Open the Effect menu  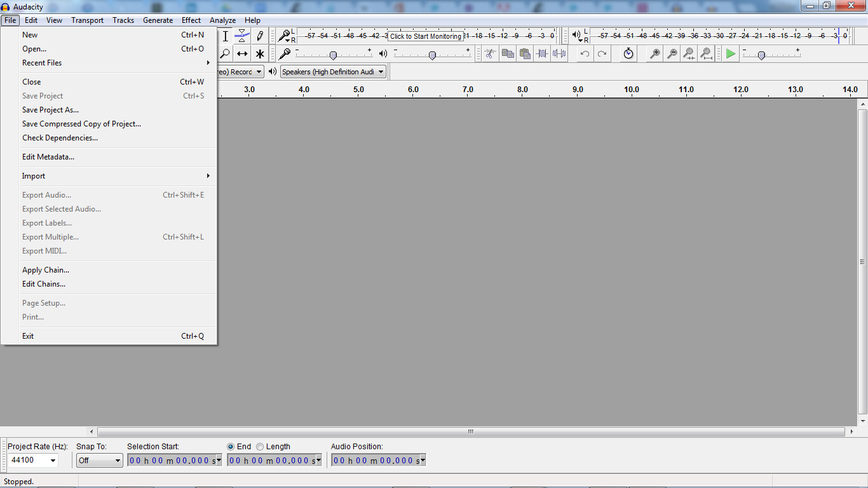tap(191, 20)
